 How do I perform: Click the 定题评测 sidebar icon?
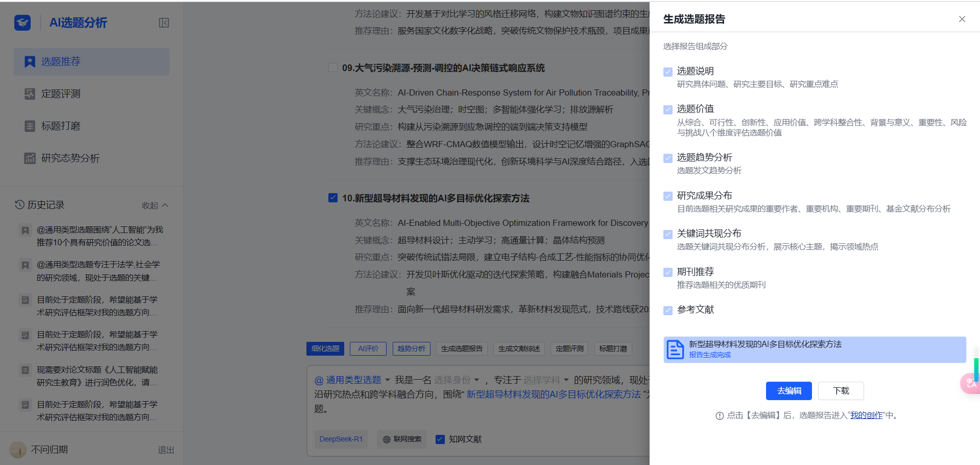(x=30, y=94)
